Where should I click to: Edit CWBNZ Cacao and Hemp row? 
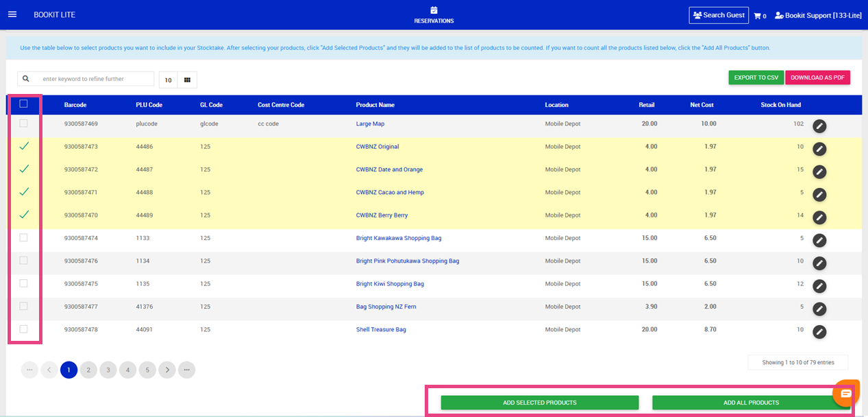tap(819, 194)
